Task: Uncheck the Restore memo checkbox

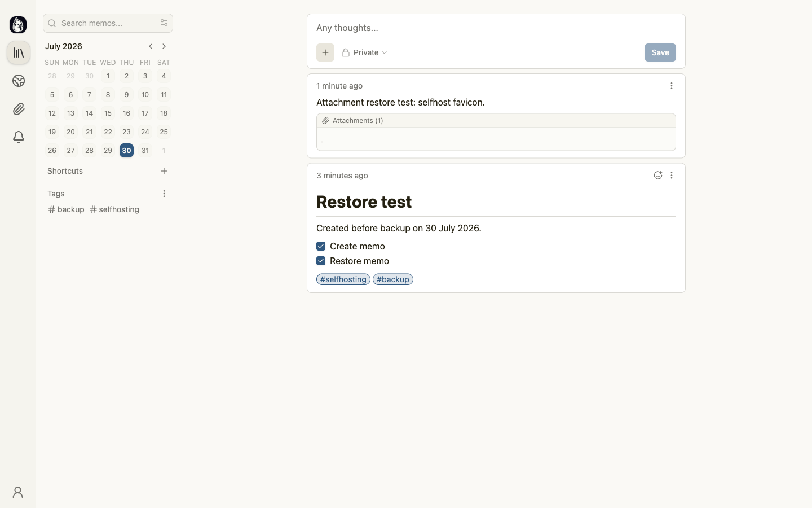Action: coord(321,261)
